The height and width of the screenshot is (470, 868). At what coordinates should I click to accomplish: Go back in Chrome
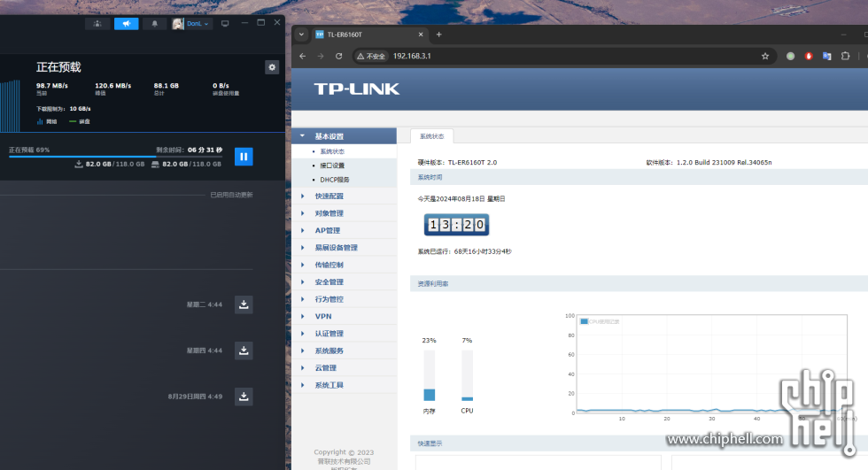tap(302, 56)
